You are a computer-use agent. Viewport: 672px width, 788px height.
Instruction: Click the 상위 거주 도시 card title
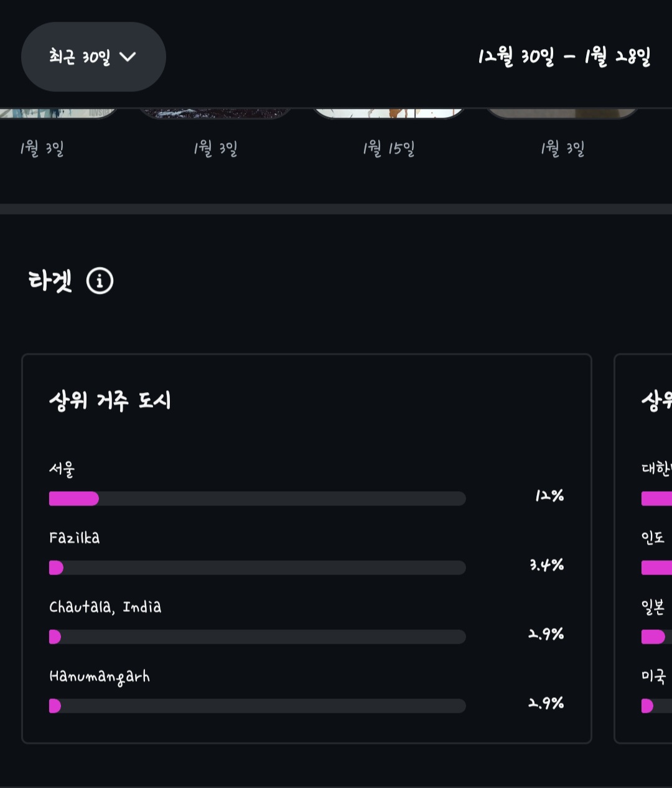[110, 401]
